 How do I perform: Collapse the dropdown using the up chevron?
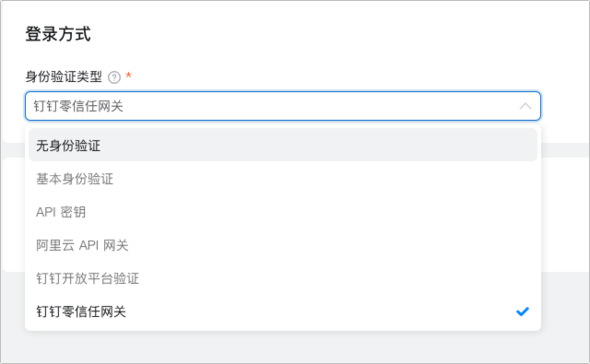coord(525,106)
